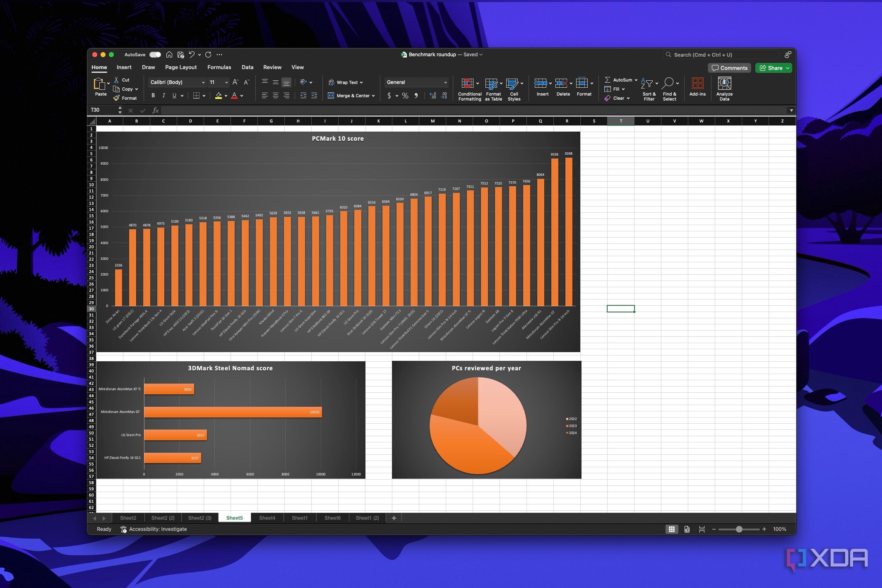Expand the formula bar chevron
This screenshot has width=882, height=588.
tap(791, 110)
